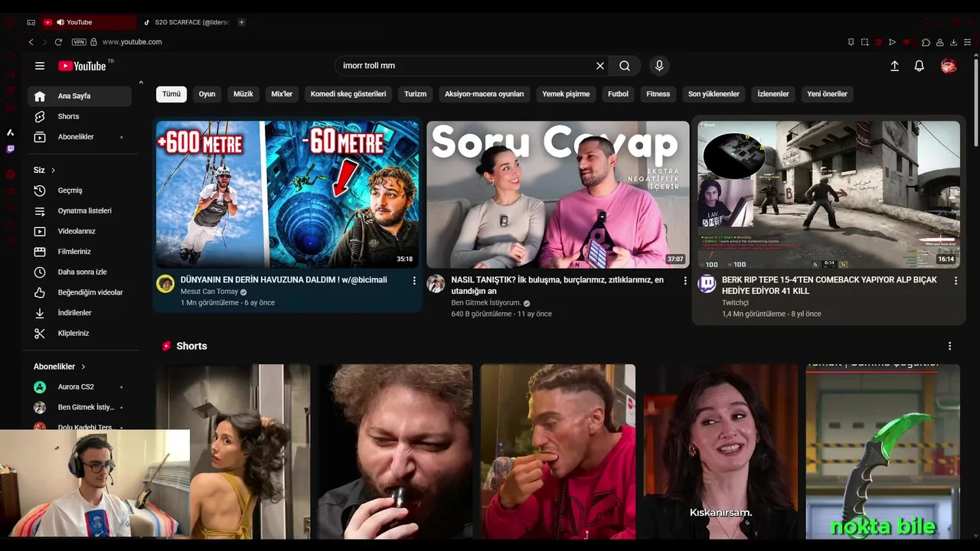Open Geçmiş history in sidebar

coord(80,191)
